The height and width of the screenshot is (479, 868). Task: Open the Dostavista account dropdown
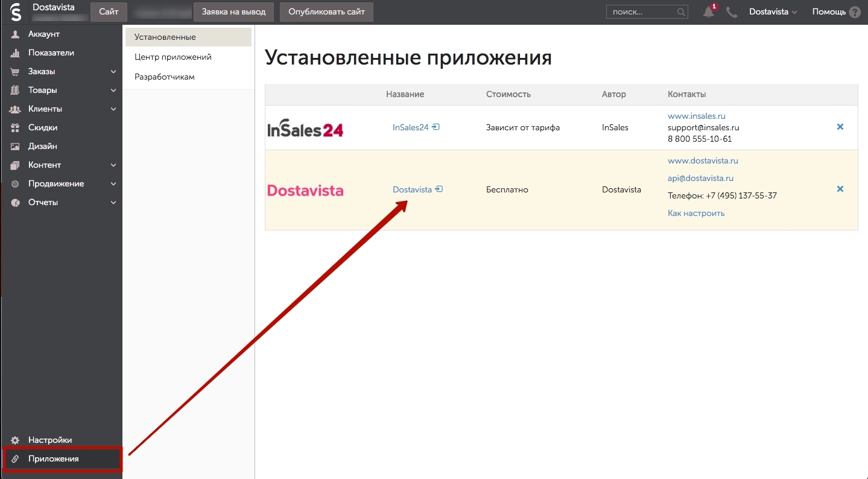click(773, 12)
